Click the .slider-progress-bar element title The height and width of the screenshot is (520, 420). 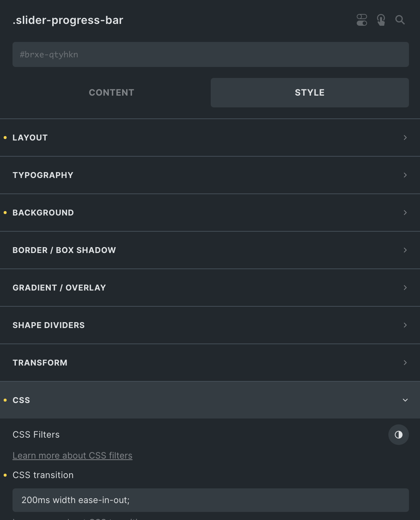click(x=68, y=20)
